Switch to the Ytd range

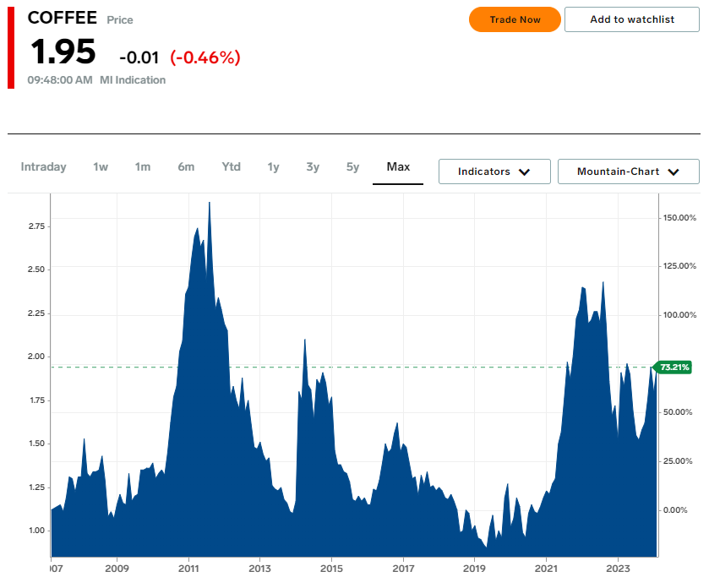(x=231, y=167)
